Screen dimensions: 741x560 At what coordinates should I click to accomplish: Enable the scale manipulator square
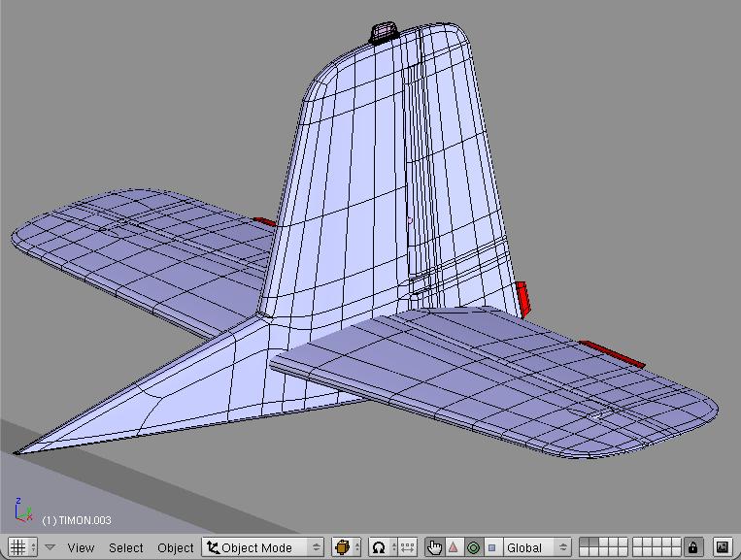pyautogui.click(x=492, y=547)
